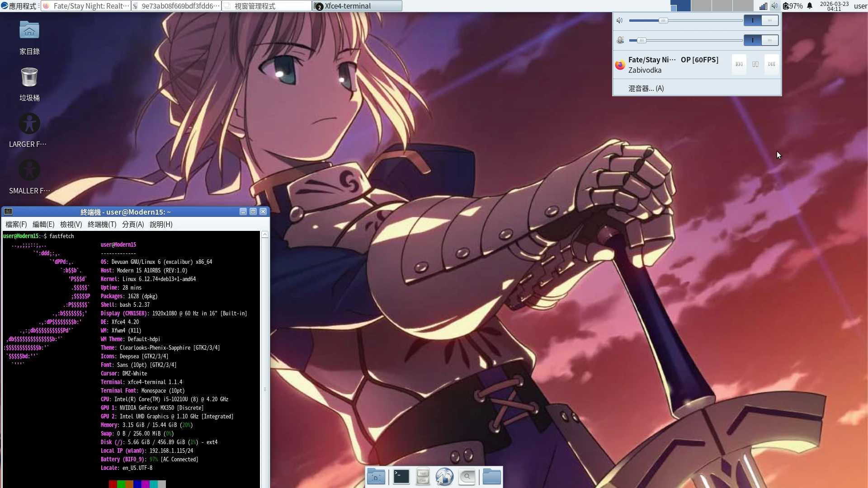This screenshot has height=488, width=868.
Task: Pause the Fate/Stay Night media playback
Action: [755, 64]
